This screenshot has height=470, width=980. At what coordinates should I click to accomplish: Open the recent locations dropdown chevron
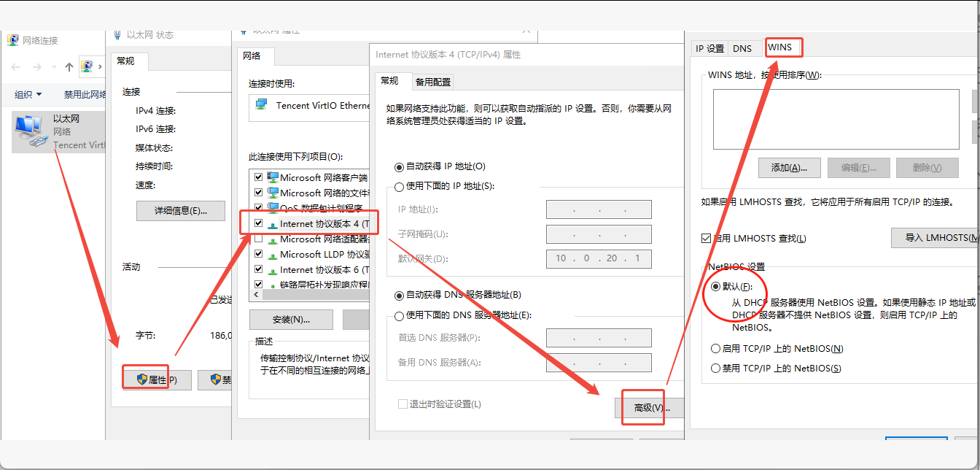[x=55, y=68]
